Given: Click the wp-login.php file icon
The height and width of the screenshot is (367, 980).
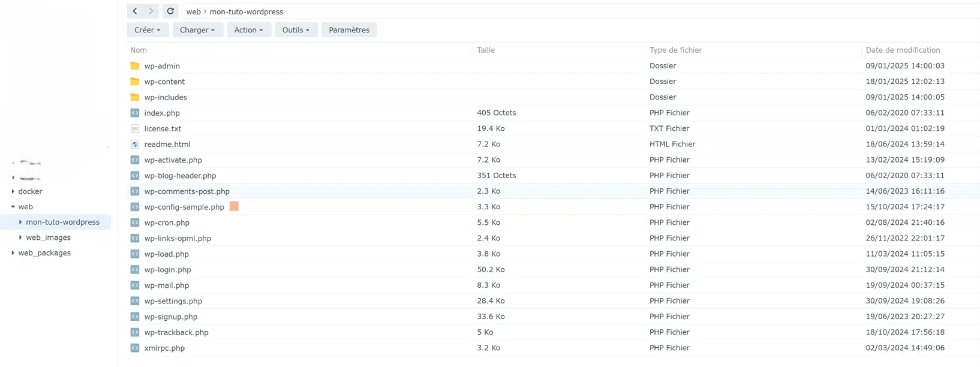Looking at the screenshot, I should coord(135,270).
